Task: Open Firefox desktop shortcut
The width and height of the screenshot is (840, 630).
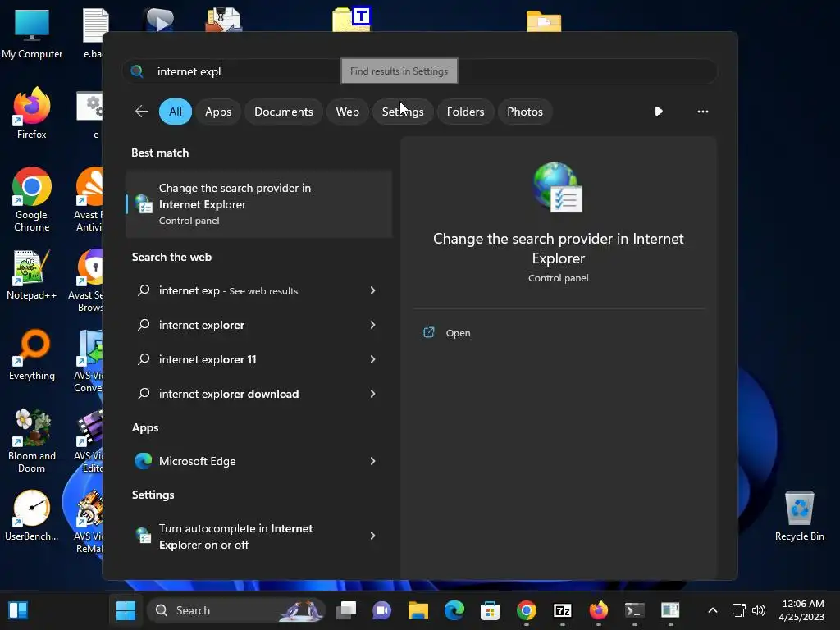Action: point(32,113)
